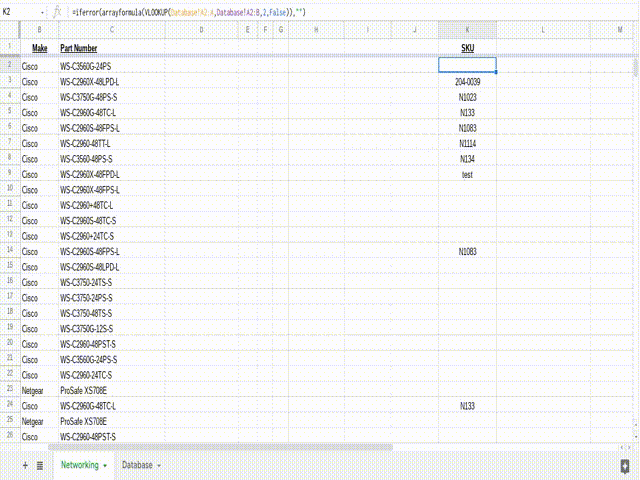Click cell with SKU N1023
Image resolution: width=640 pixels, height=480 pixels.
(x=467, y=98)
